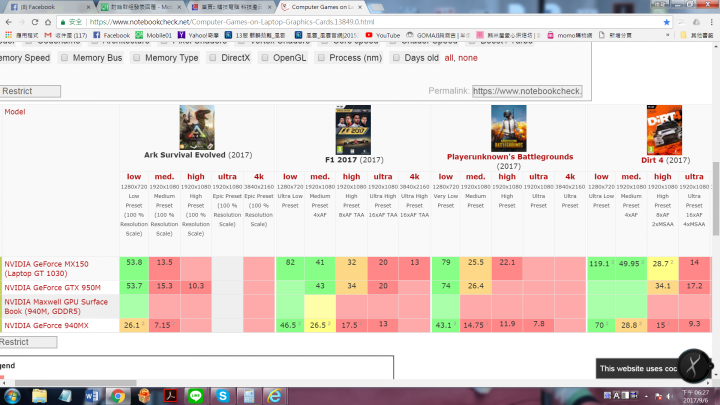Viewport: 720px width, 405px height.
Task: Bookmark this page with the star icon
Action: [x=666, y=22]
